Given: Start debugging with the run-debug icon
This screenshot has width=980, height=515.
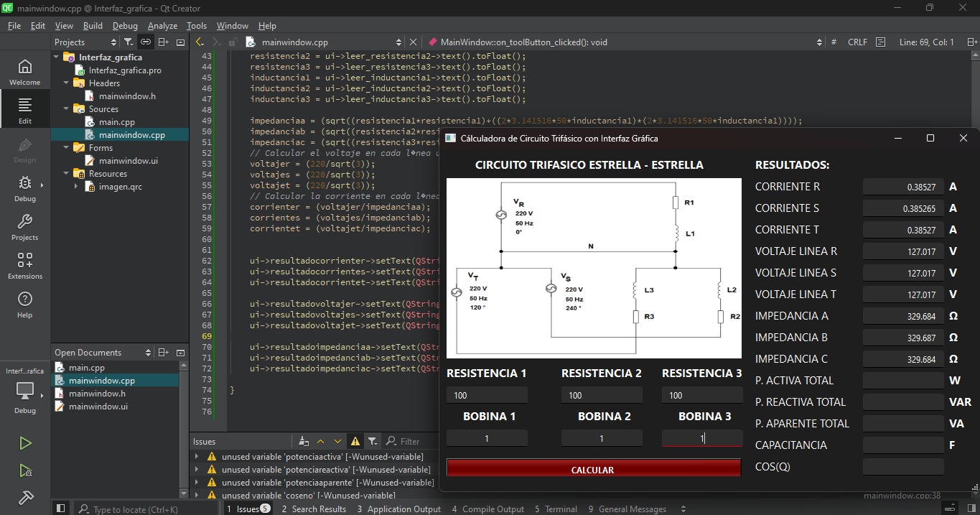Looking at the screenshot, I should click(x=25, y=471).
